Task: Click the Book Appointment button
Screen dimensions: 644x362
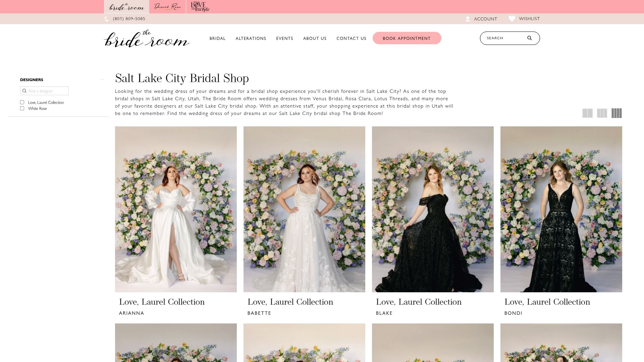Action: point(407,38)
